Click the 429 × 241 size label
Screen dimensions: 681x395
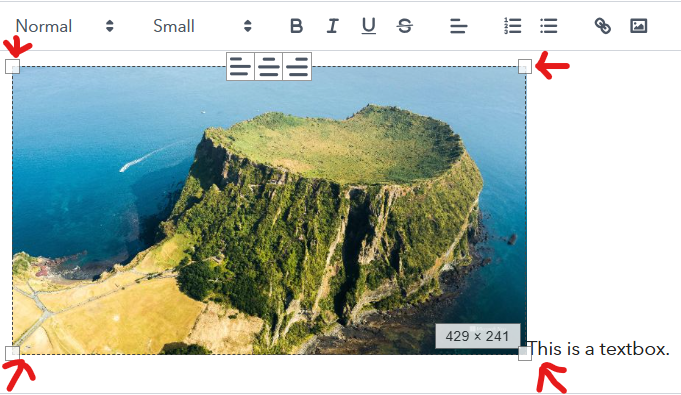[x=477, y=336]
